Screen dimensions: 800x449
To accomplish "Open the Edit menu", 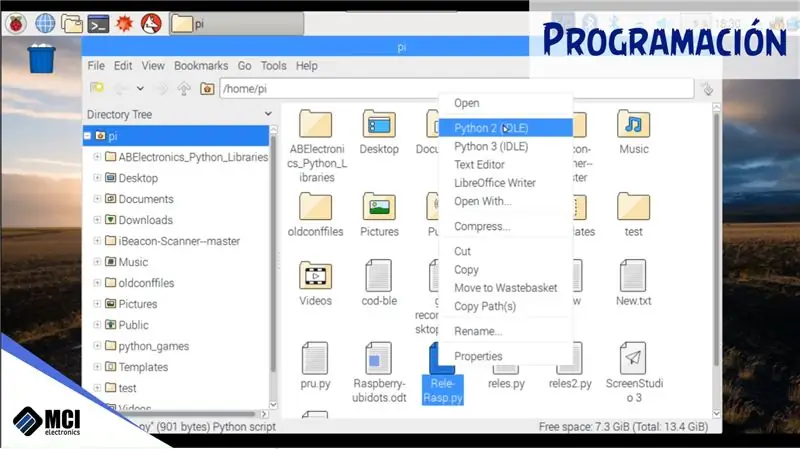I will coord(123,66).
